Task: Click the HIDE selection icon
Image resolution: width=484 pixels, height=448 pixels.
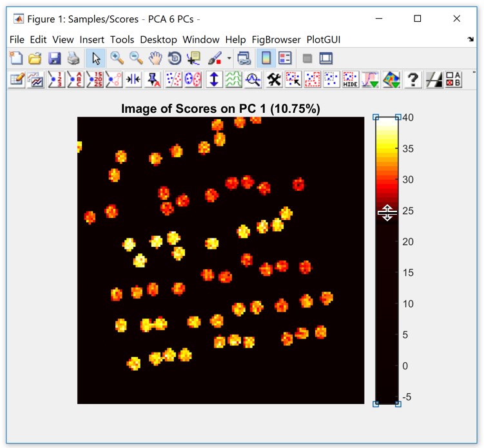Action: pyautogui.click(x=350, y=79)
